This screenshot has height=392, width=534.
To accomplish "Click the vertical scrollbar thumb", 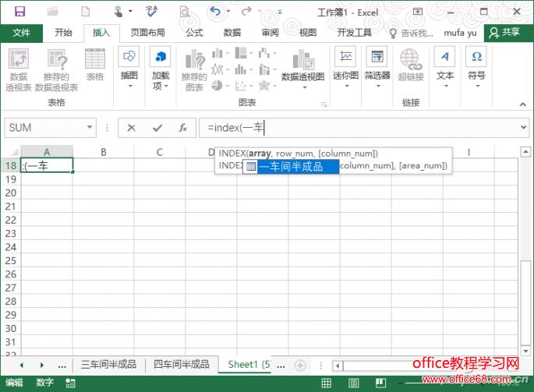I will tap(526, 303).
